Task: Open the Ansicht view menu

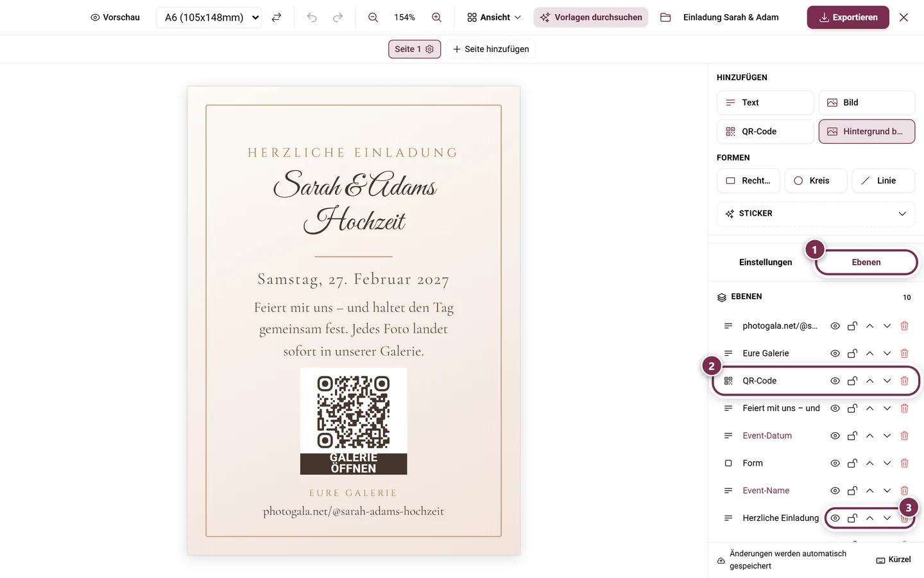Action: 494,17
